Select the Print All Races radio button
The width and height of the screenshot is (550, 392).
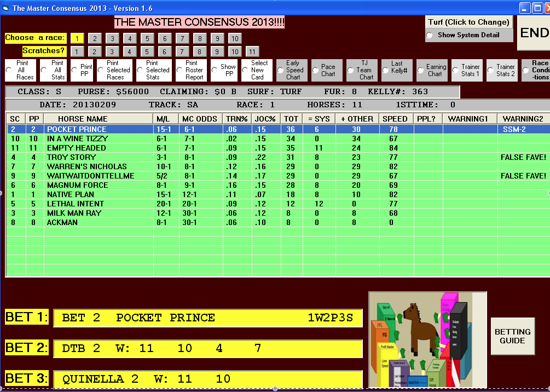point(9,70)
